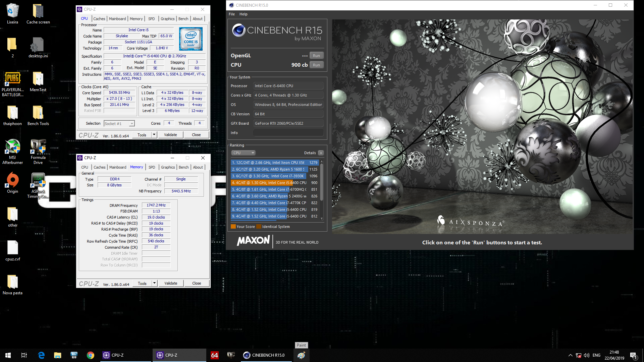Screen dimensions: 644x362
Task: Switch to SPD tab in lower CPU-Z
Action: point(152,167)
